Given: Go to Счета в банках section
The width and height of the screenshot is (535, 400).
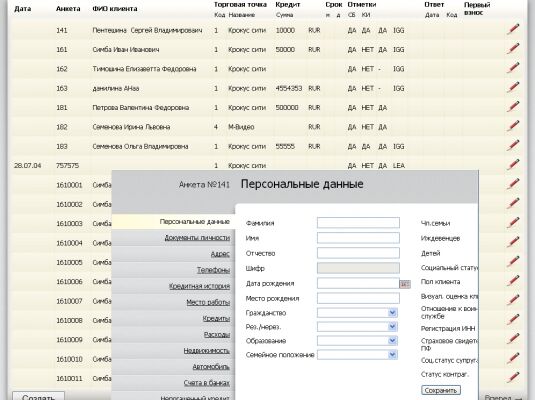Looking at the screenshot, I should pos(207,383).
